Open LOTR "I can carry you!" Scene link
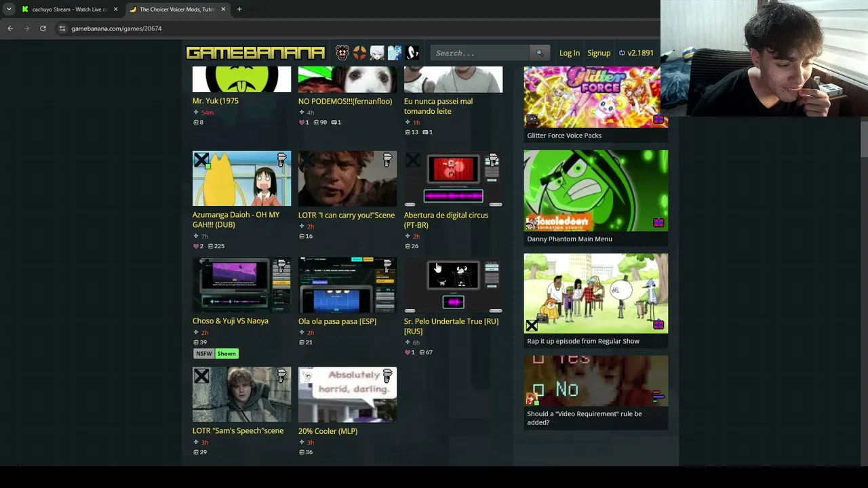 pos(347,215)
